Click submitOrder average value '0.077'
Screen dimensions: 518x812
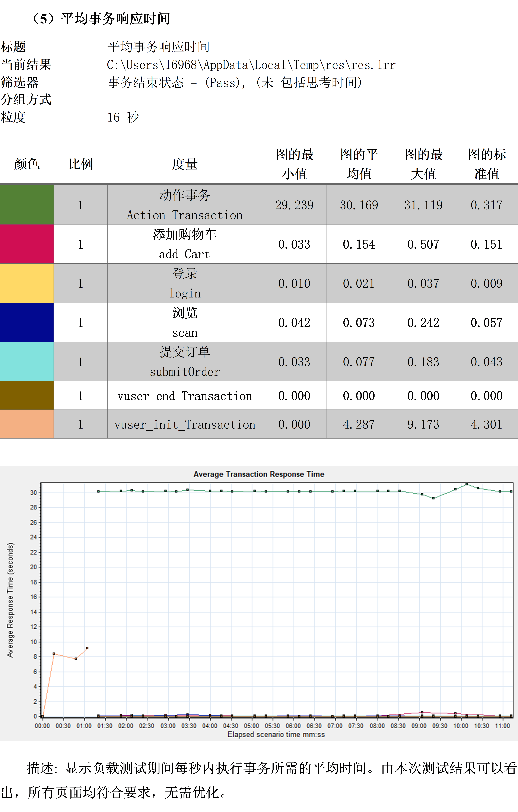click(x=359, y=362)
